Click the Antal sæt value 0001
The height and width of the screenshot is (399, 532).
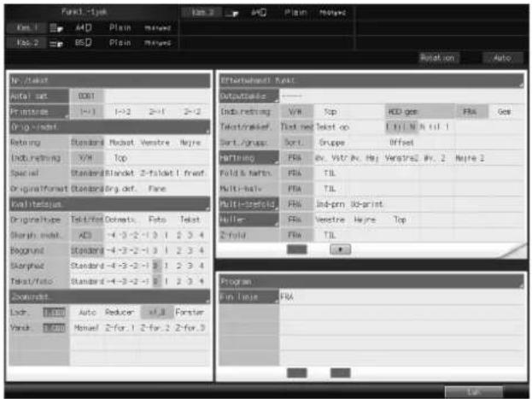[87, 97]
